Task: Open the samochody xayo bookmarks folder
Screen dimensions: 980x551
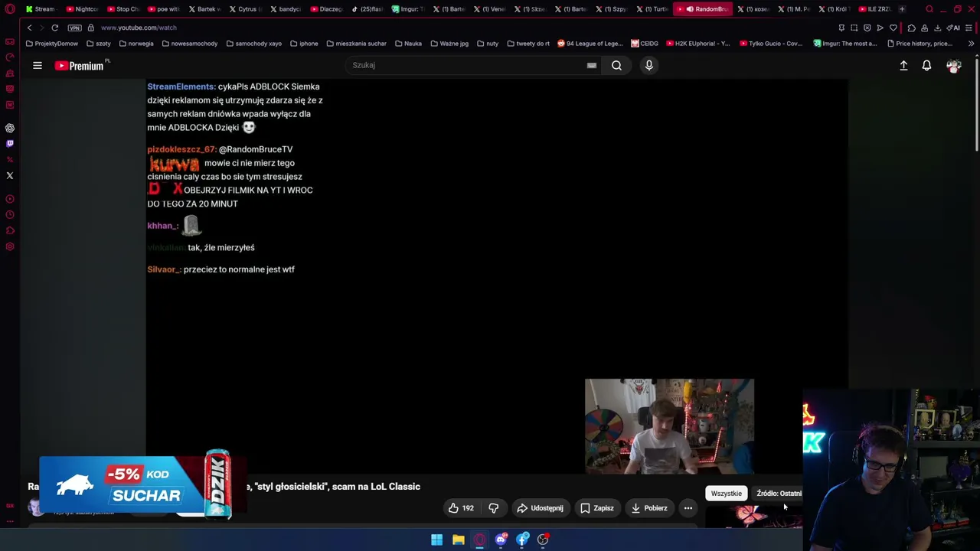Action: [253, 44]
